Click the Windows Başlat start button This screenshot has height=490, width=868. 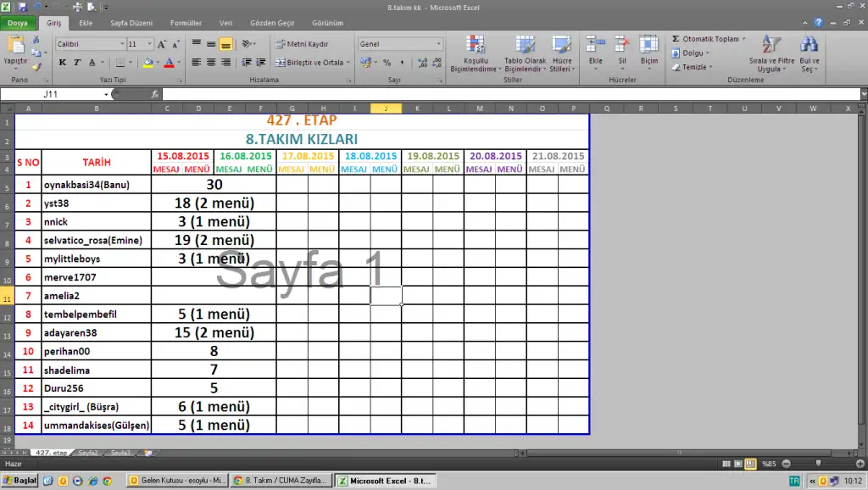[x=19, y=481]
